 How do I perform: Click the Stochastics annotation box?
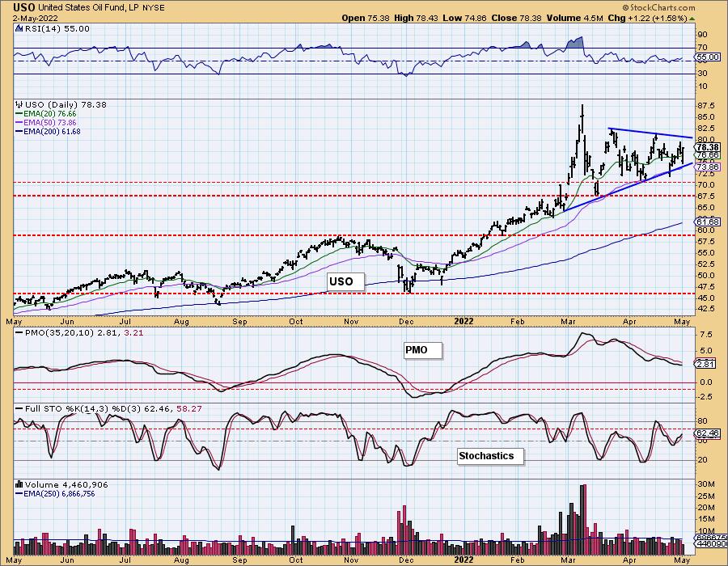(490, 456)
